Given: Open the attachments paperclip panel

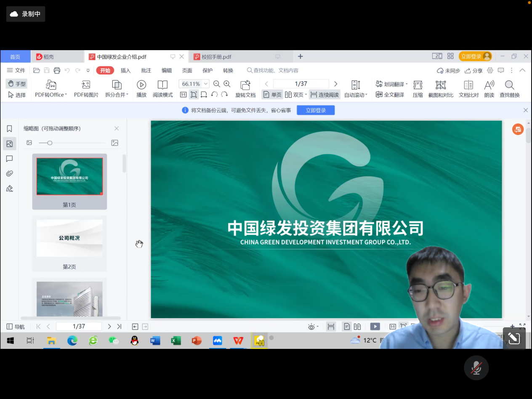Looking at the screenshot, I should click(x=9, y=173).
